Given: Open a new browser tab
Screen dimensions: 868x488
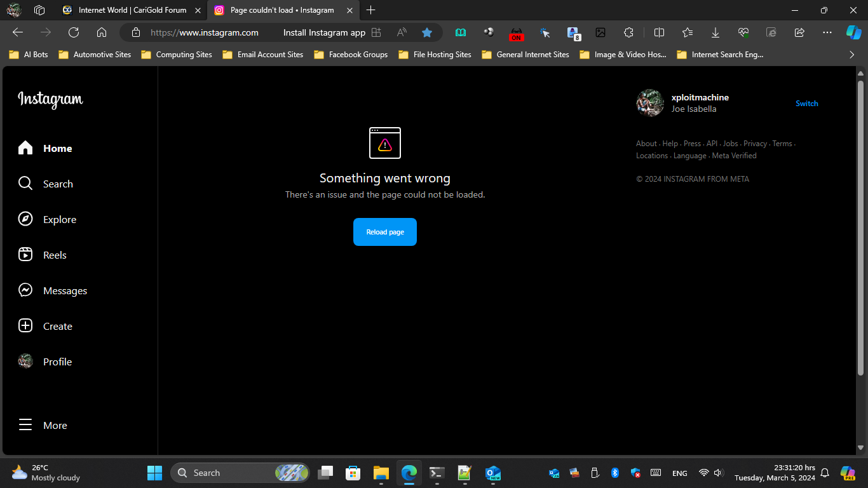Looking at the screenshot, I should [371, 10].
